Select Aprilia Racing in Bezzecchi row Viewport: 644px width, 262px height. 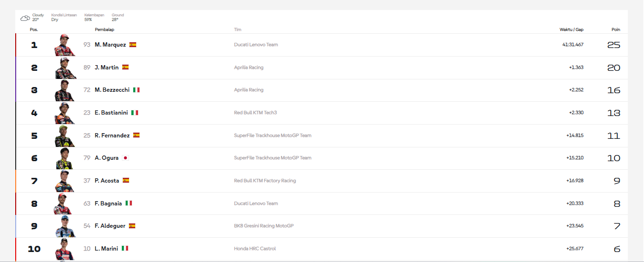[248, 90]
